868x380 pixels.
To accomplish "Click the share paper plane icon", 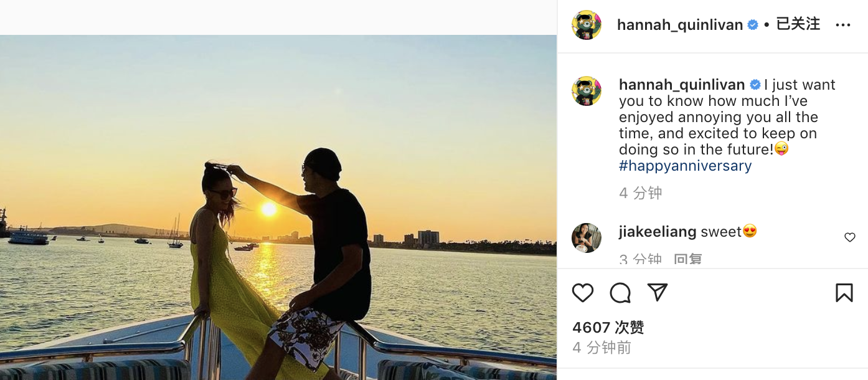I will coord(658,292).
